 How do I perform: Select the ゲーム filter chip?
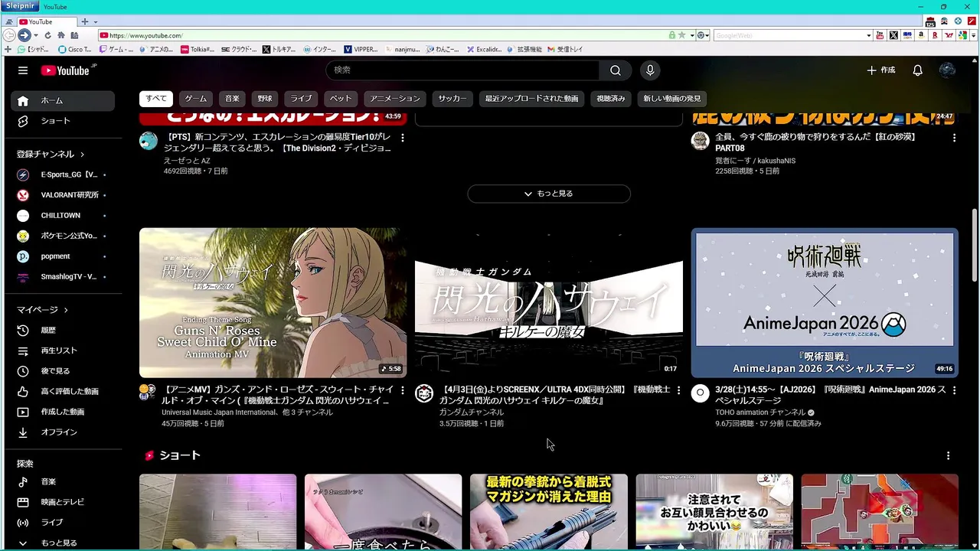(x=196, y=99)
